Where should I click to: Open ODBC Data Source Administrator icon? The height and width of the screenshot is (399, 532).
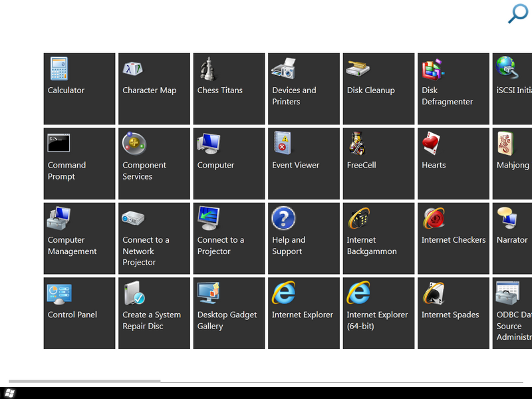(507, 293)
